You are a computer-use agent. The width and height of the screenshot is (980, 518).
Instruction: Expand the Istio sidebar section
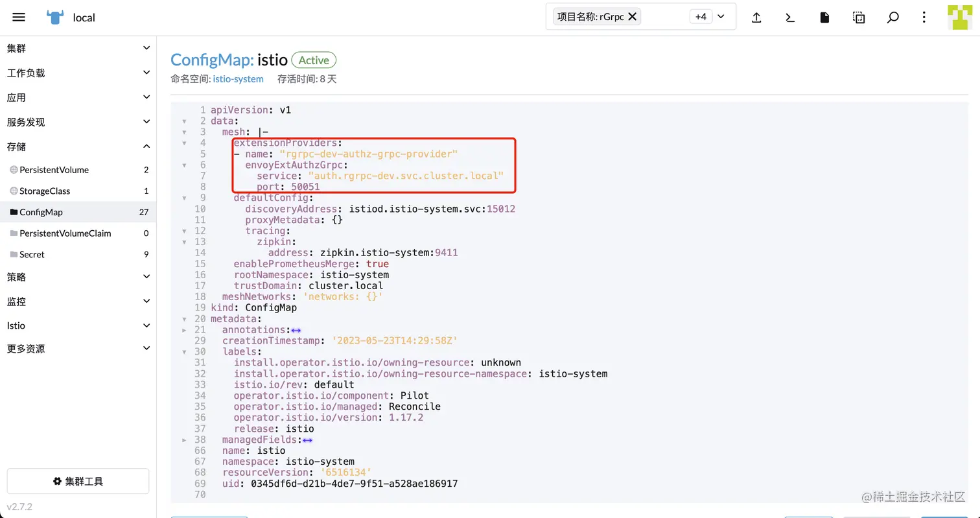[x=78, y=325]
